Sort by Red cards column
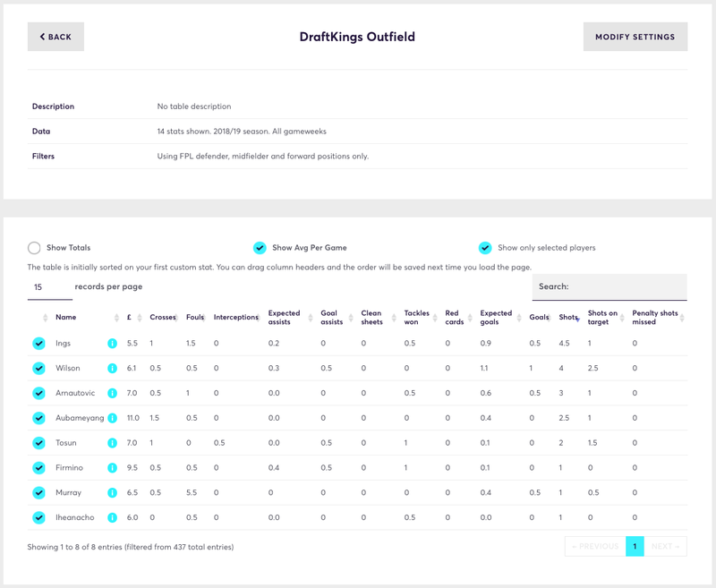716x588 pixels. pyautogui.click(x=458, y=318)
